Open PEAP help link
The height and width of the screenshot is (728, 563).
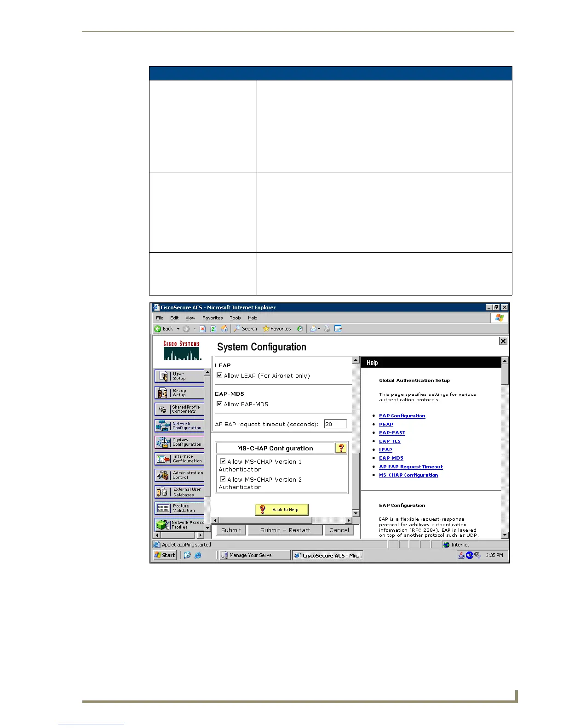(386, 424)
